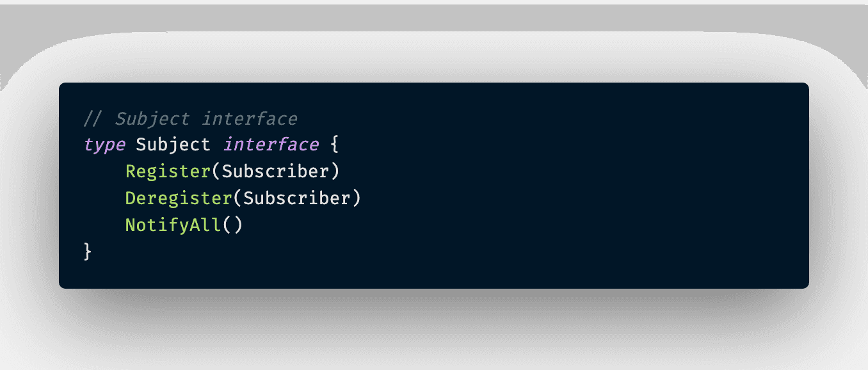Click the opening curly brace
The height and width of the screenshot is (370, 868).
click(334, 145)
